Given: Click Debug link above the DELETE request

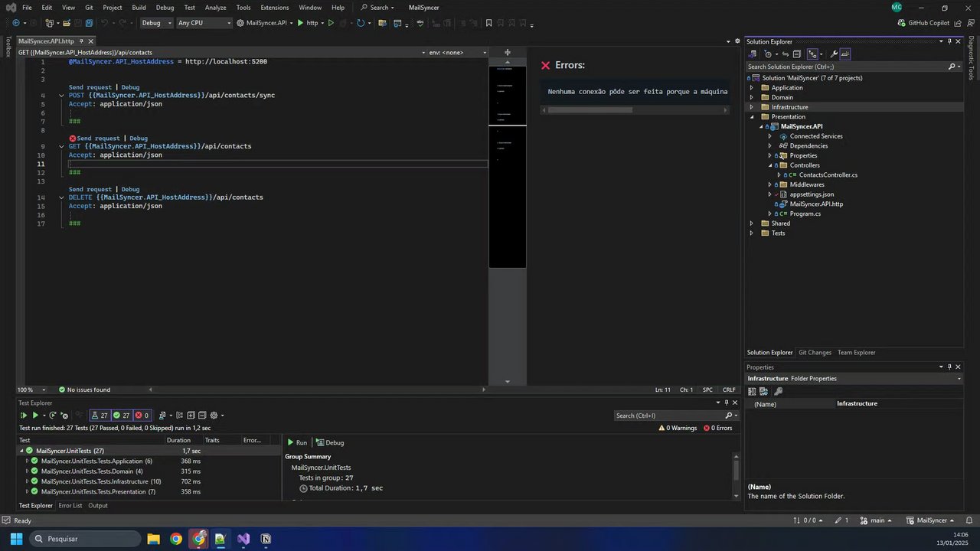Looking at the screenshot, I should (130, 189).
